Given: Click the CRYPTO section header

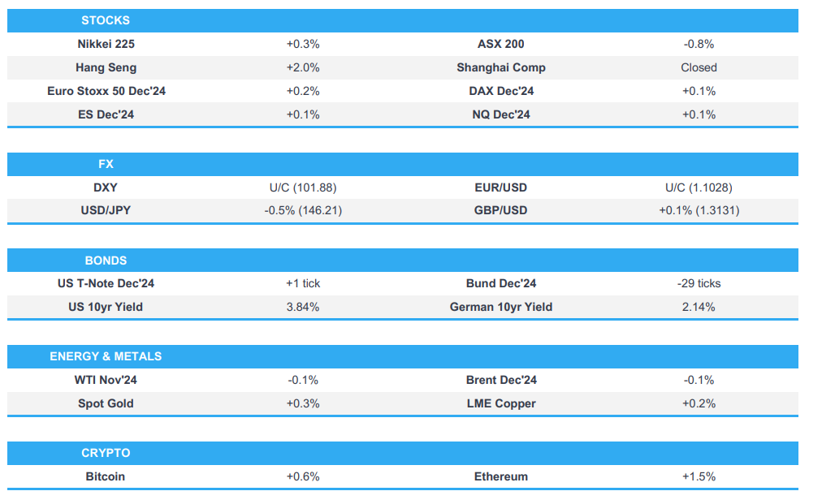Looking at the screenshot, I should tap(106, 453).
